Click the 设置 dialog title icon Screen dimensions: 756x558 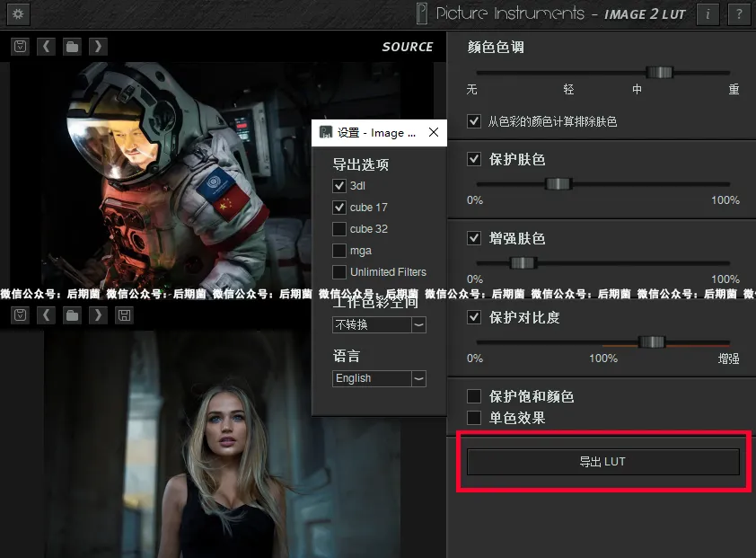326,132
